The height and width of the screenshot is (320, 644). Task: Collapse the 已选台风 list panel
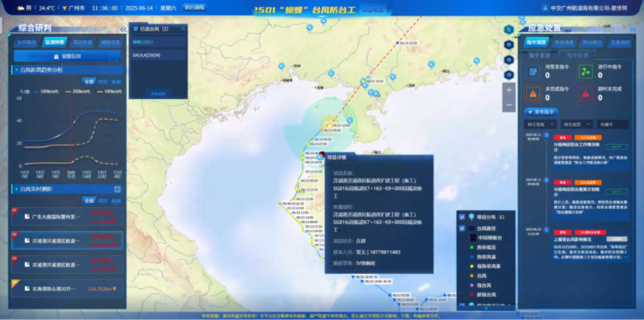[x=182, y=29]
